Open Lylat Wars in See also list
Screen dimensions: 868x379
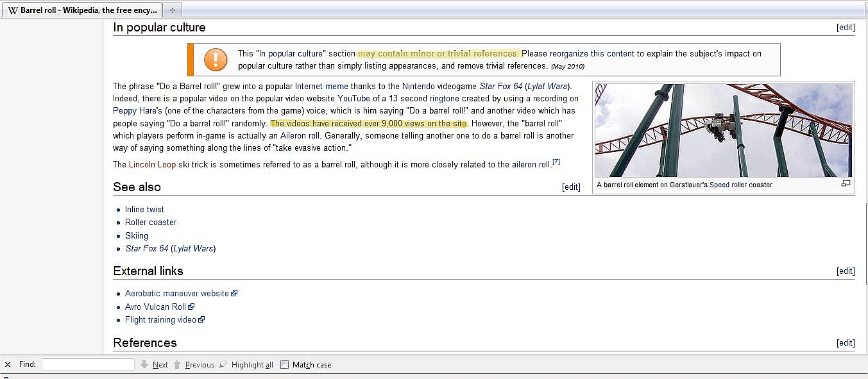194,249
